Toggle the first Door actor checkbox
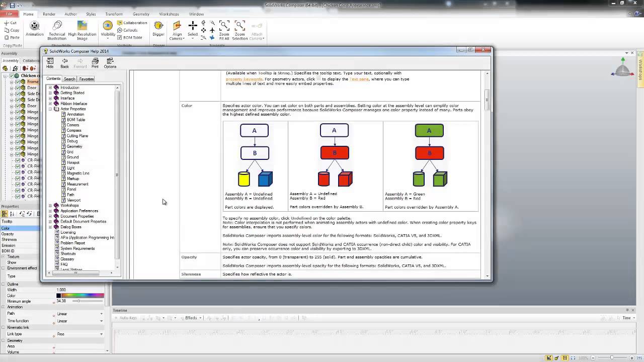This screenshot has height=362, width=644. [x=18, y=88]
